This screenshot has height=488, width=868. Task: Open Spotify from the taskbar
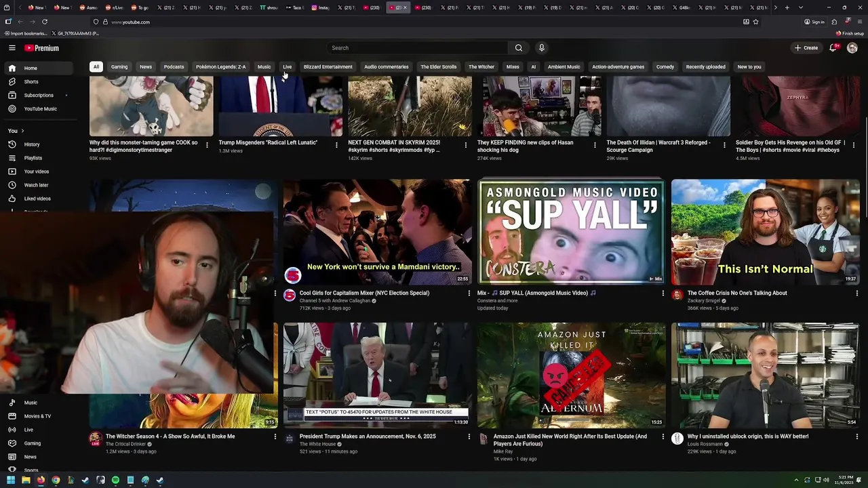115,481
